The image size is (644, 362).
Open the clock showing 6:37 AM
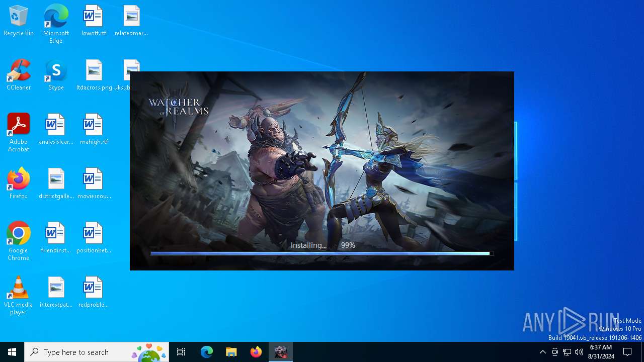click(601, 352)
